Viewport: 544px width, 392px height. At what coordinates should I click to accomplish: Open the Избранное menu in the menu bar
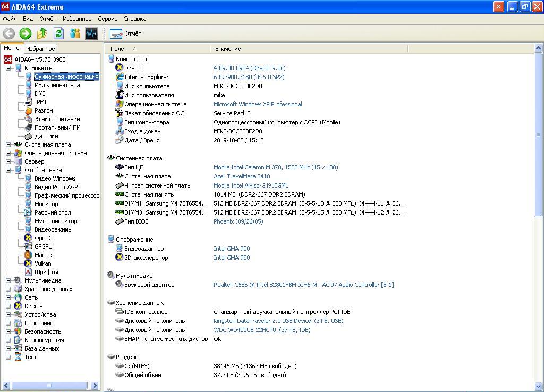(x=77, y=19)
